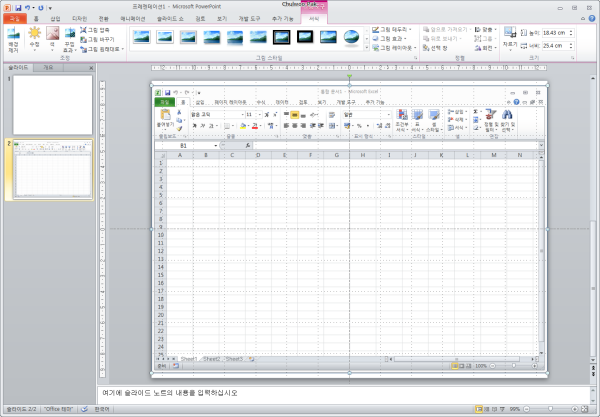Click the spell check icon in status bar
The width and height of the screenshot is (600, 417).
pyautogui.click(x=84, y=409)
